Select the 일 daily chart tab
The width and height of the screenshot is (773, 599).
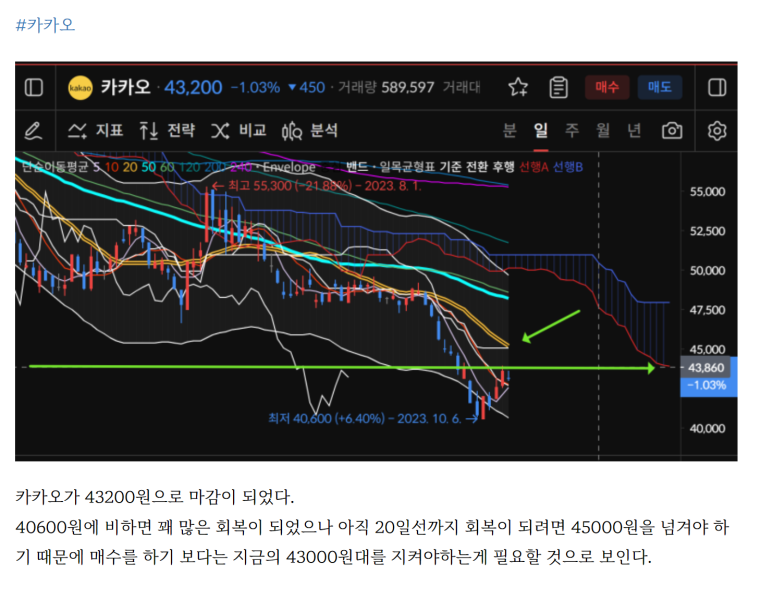[541, 131]
